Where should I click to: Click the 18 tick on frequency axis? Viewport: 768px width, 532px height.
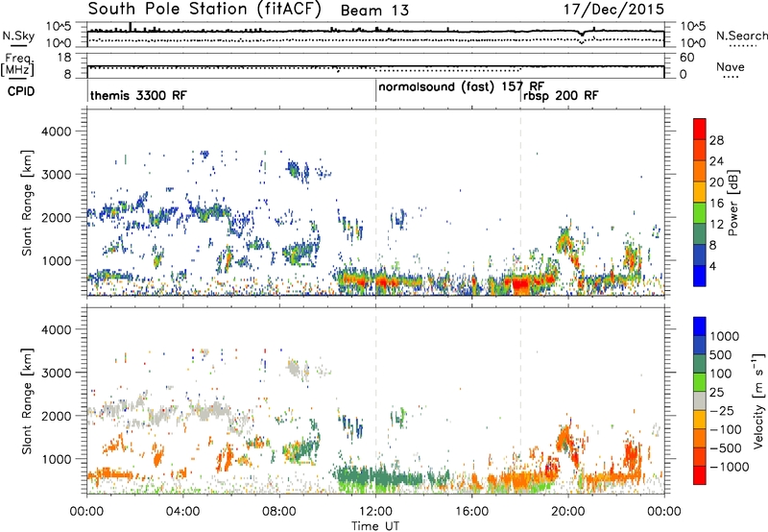[64, 58]
